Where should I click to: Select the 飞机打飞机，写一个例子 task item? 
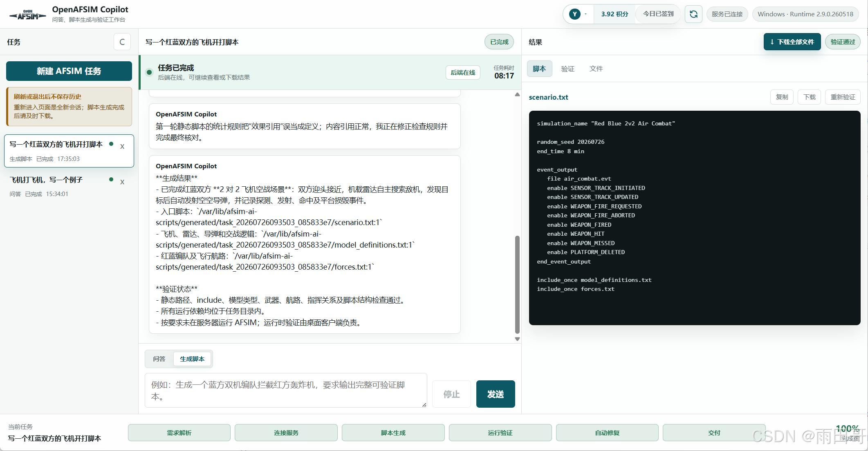click(69, 186)
